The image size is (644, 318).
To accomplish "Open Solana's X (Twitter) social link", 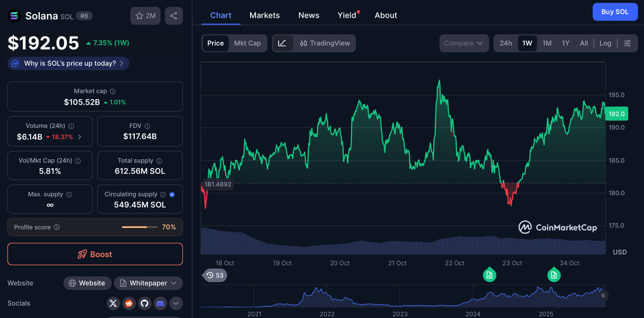I will [x=113, y=303].
